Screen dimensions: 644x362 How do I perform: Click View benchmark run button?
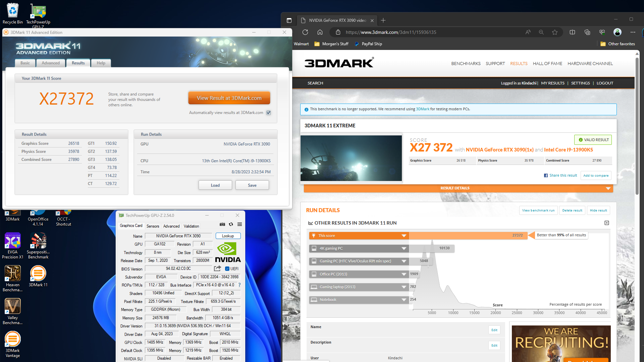point(538,210)
